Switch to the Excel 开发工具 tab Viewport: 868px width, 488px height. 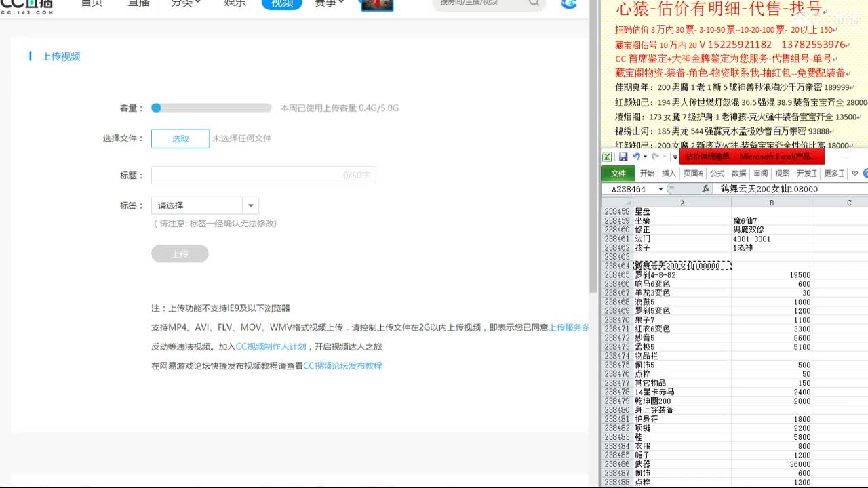(x=807, y=174)
